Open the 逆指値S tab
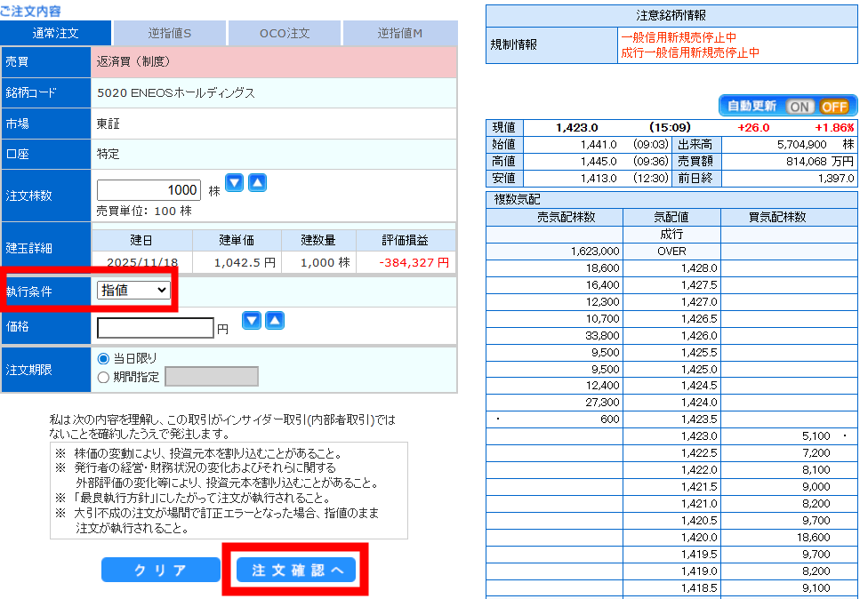 [x=170, y=33]
